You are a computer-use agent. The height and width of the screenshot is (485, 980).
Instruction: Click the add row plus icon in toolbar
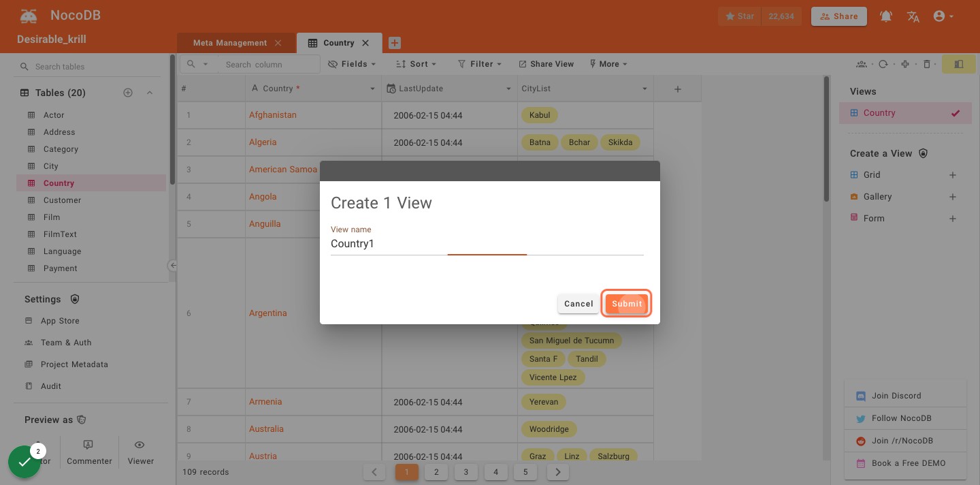[905, 64]
